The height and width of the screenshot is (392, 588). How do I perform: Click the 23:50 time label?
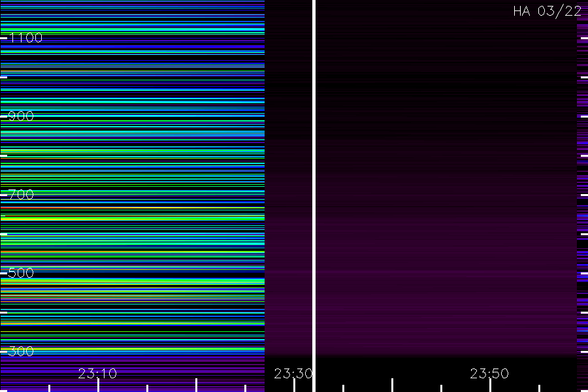489,374
